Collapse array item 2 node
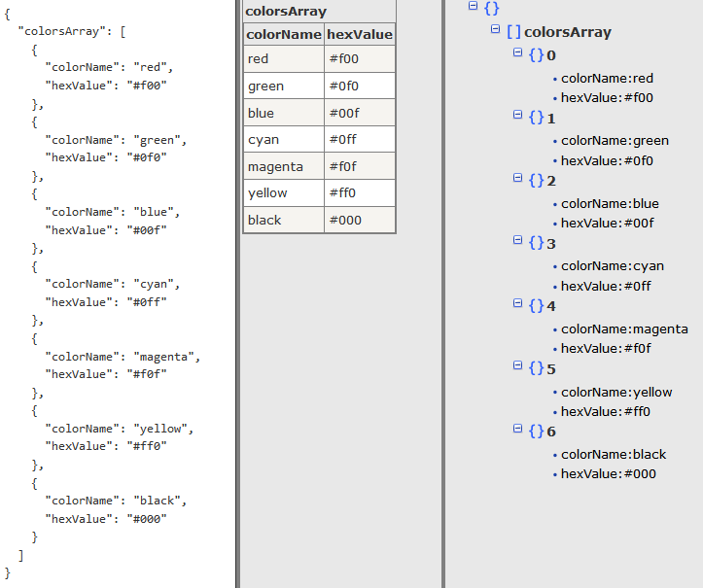Screen dimensions: 703x588 pos(517,180)
